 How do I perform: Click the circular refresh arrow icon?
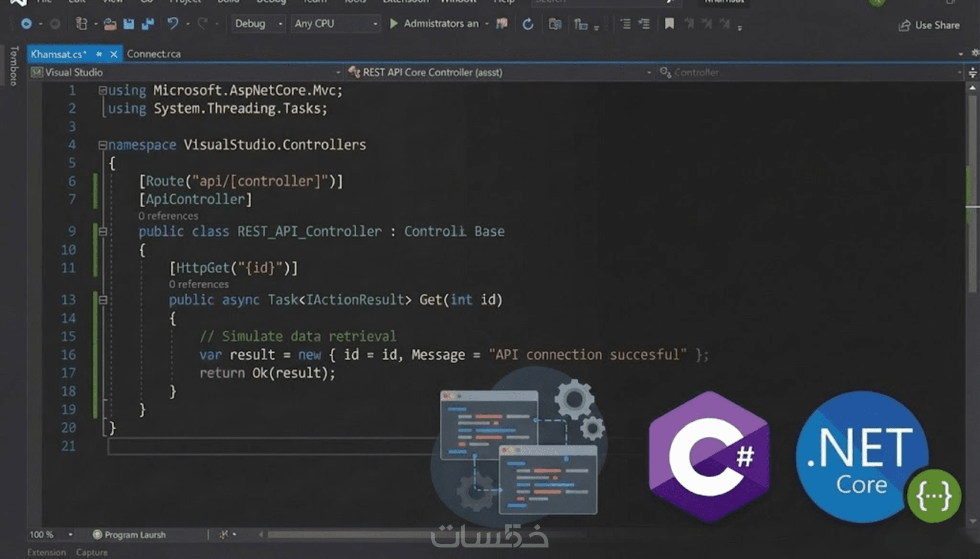(x=527, y=24)
